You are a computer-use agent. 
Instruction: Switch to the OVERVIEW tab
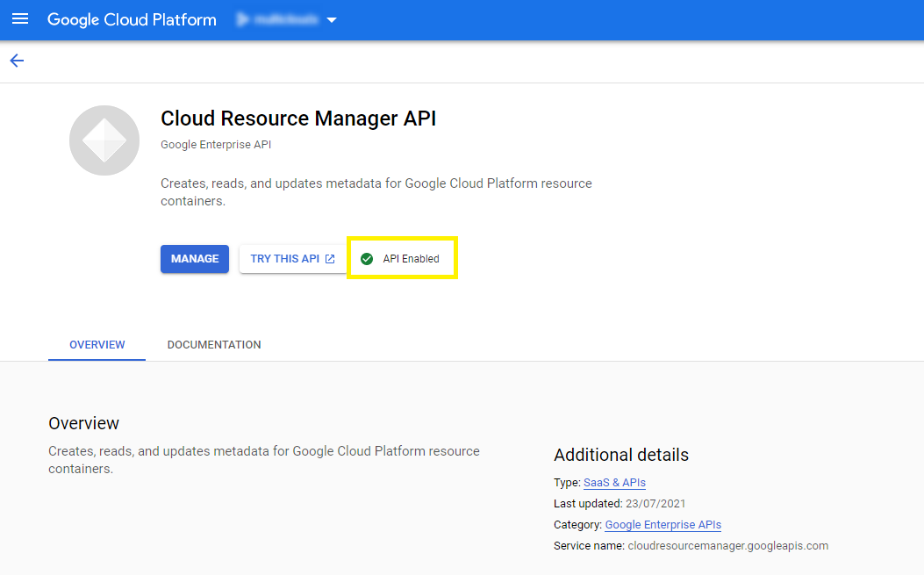[97, 345]
